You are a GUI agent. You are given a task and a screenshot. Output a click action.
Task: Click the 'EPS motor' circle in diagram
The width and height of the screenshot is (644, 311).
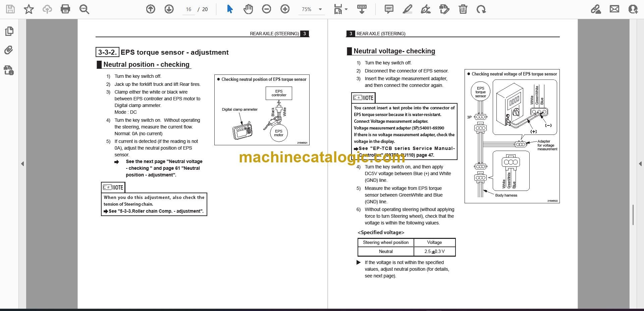pyautogui.click(x=279, y=133)
